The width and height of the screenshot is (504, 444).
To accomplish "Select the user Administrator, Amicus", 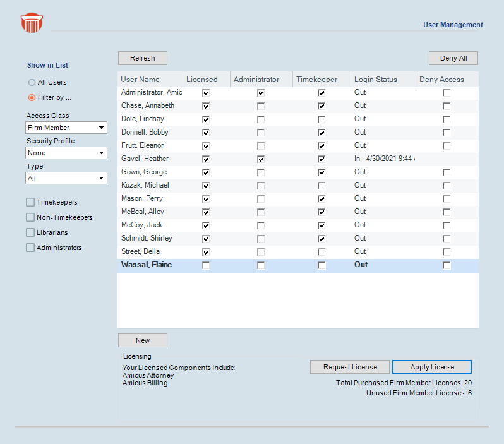I will click(152, 92).
